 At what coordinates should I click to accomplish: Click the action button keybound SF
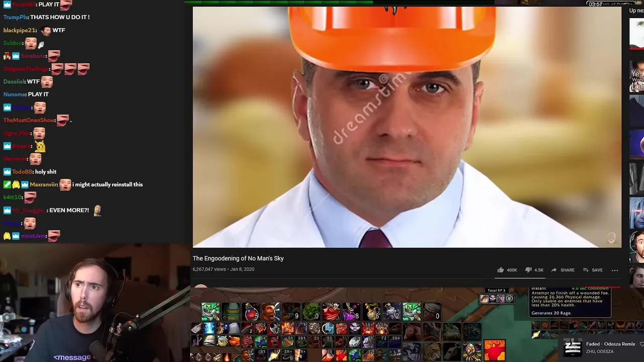(x=274, y=355)
